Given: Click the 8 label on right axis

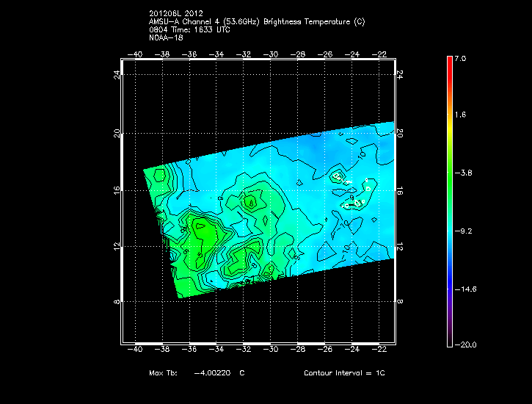Looking at the screenshot, I should coord(400,301).
